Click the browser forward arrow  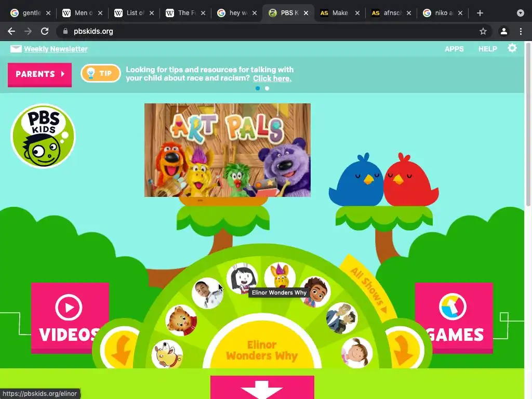28,31
